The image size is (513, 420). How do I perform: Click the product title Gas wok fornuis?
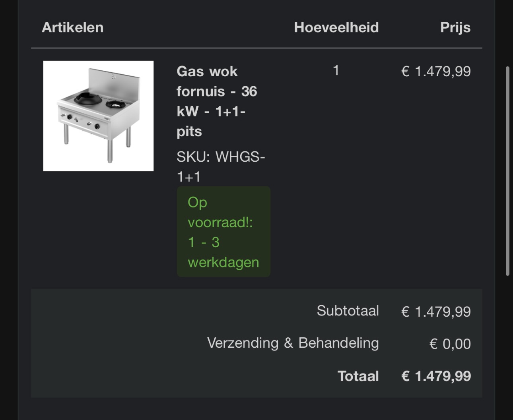tap(217, 101)
